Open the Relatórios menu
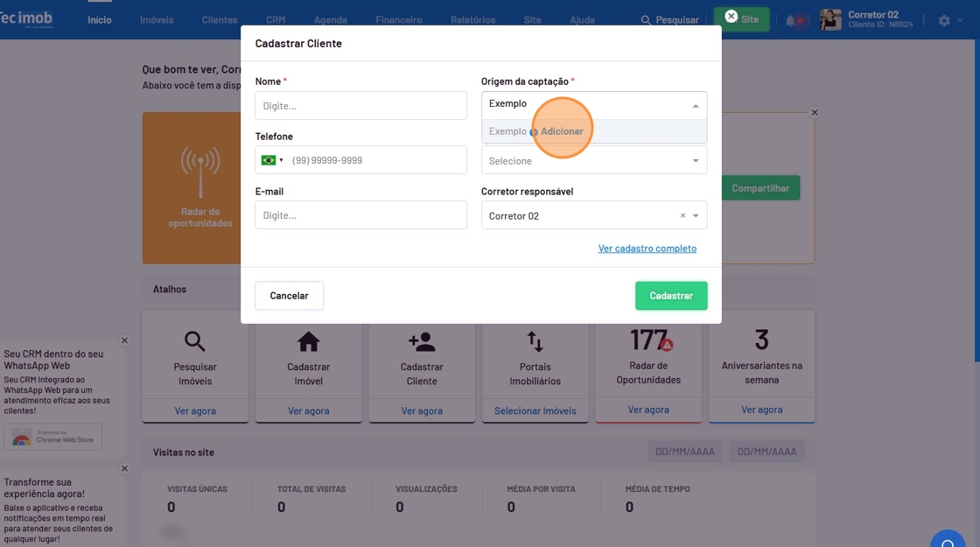Viewport: 980px width, 547px height. click(x=472, y=20)
